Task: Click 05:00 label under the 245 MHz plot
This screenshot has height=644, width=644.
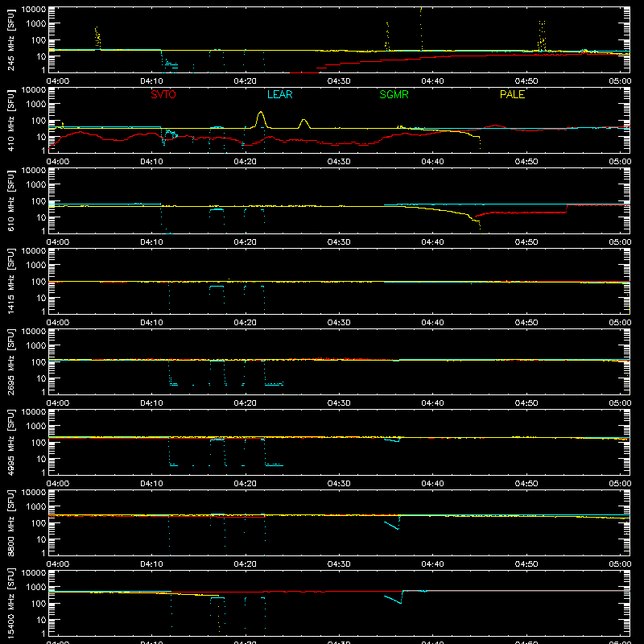Action: tap(620, 81)
